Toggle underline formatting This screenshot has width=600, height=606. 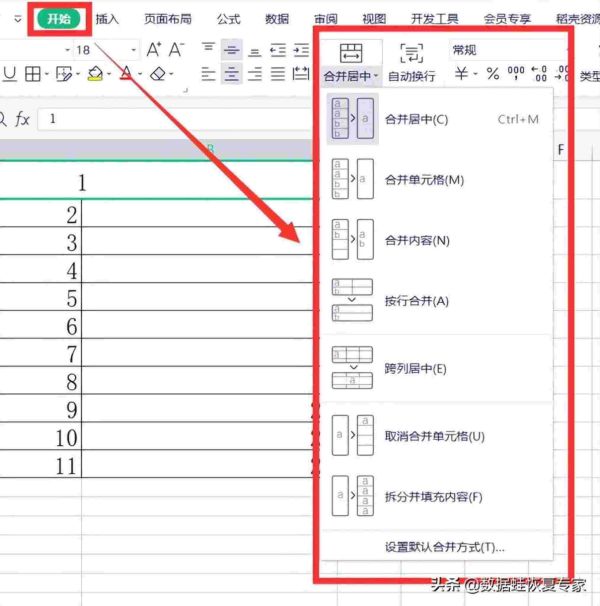pyautogui.click(x=10, y=73)
